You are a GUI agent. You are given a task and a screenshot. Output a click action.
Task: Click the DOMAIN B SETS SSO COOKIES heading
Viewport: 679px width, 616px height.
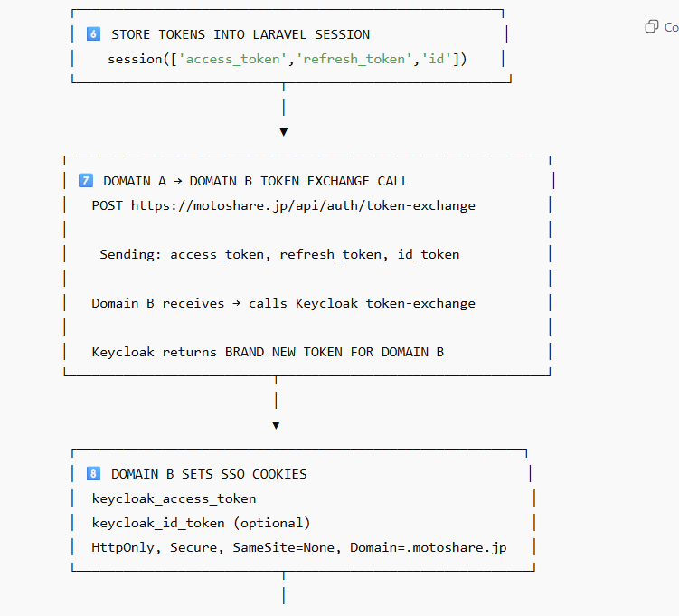(x=209, y=474)
